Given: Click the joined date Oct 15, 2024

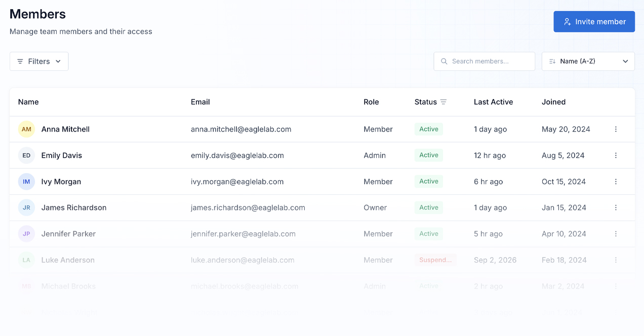Looking at the screenshot, I should [x=563, y=182].
